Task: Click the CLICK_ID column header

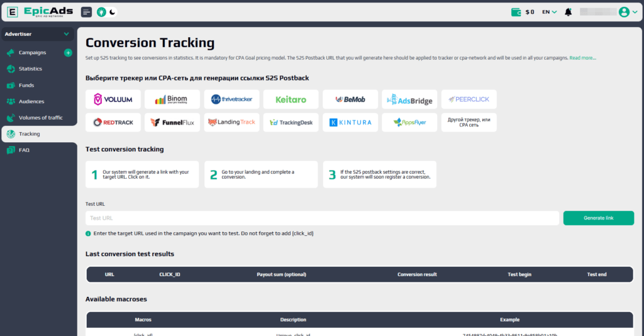Action: click(x=170, y=274)
